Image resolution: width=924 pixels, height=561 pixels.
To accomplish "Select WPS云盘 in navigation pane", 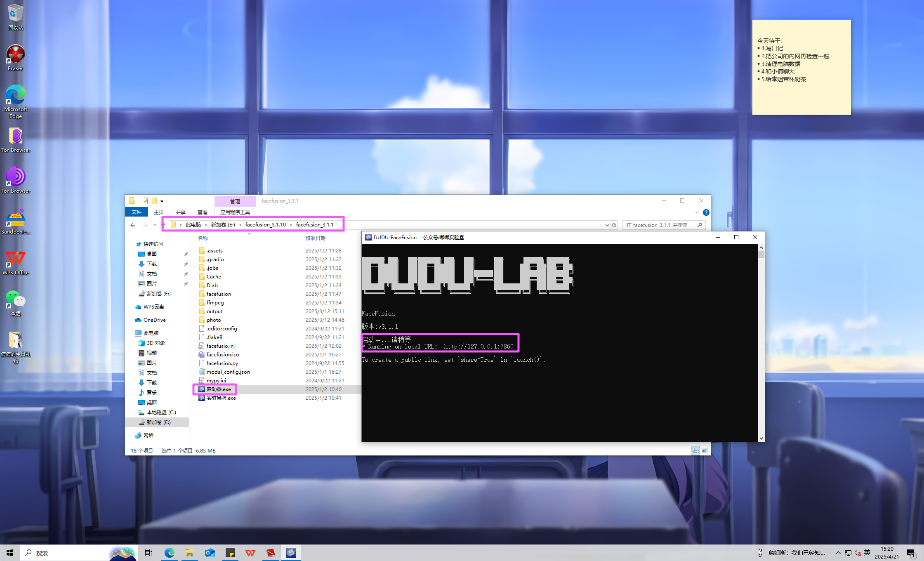I will [x=153, y=306].
